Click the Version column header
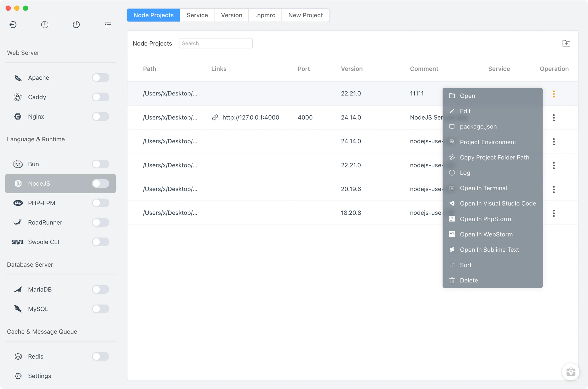Screen dimensions: 588x389 point(352,69)
